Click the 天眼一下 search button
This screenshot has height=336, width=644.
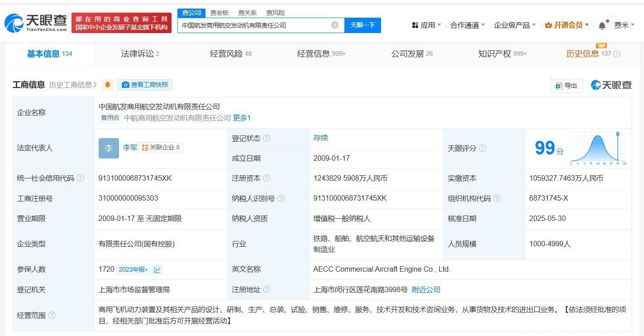[x=363, y=25]
